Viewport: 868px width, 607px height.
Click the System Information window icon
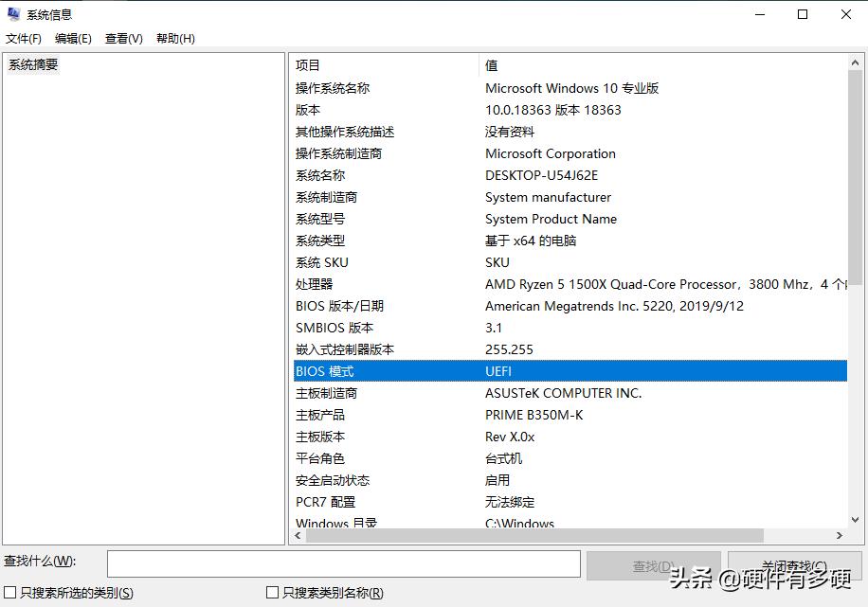point(12,13)
